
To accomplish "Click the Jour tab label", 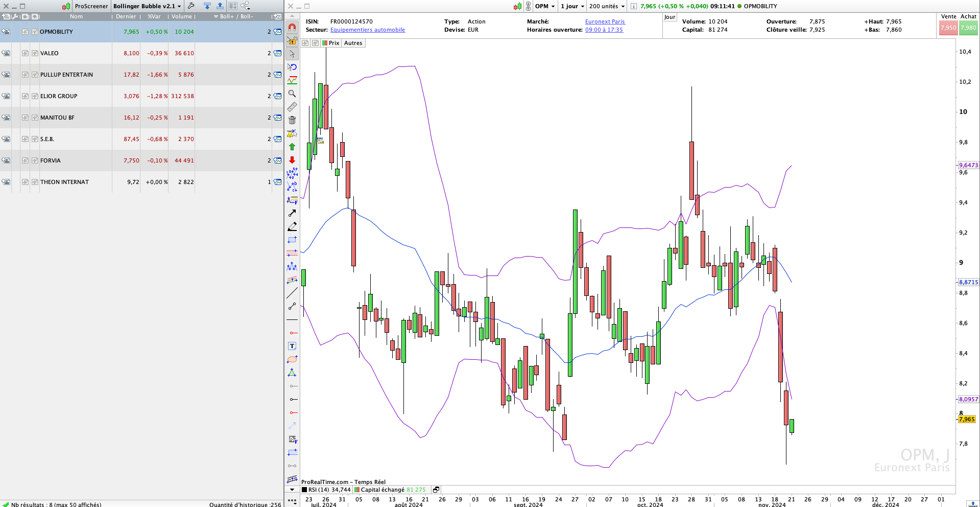I will (x=670, y=17).
